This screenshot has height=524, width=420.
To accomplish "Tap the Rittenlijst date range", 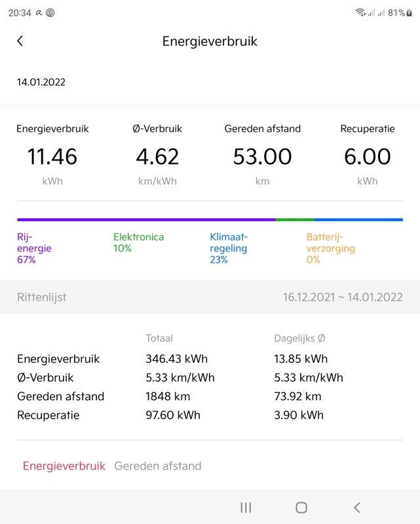I will click(343, 297).
